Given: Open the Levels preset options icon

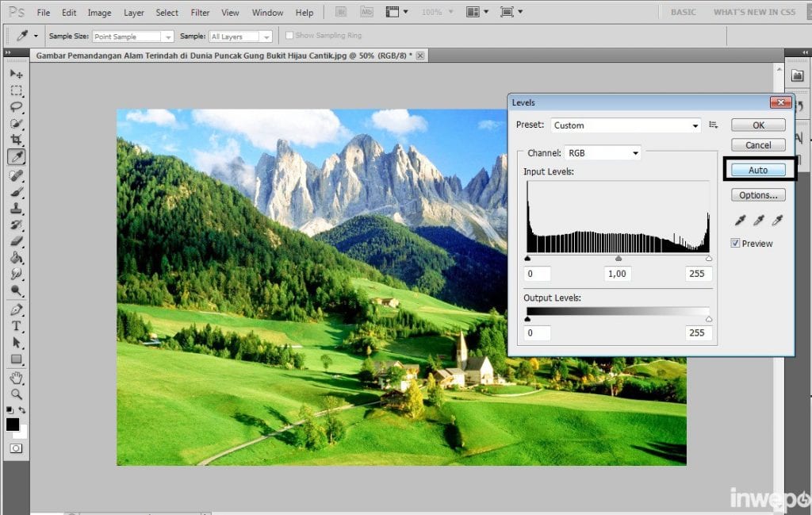Looking at the screenshot, I should point(714,125).
